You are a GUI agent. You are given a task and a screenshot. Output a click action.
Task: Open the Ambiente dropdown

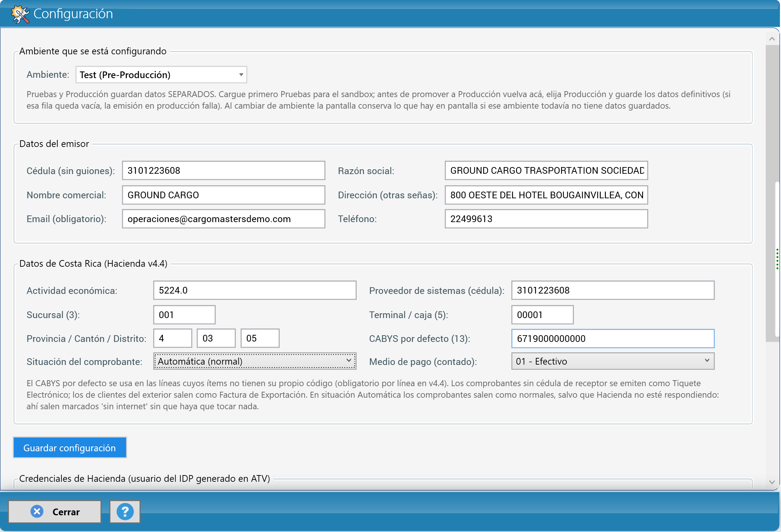[161, 75]
